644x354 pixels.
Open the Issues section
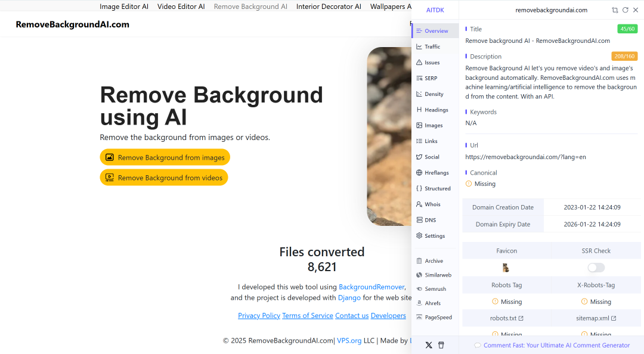click(435, 63)
